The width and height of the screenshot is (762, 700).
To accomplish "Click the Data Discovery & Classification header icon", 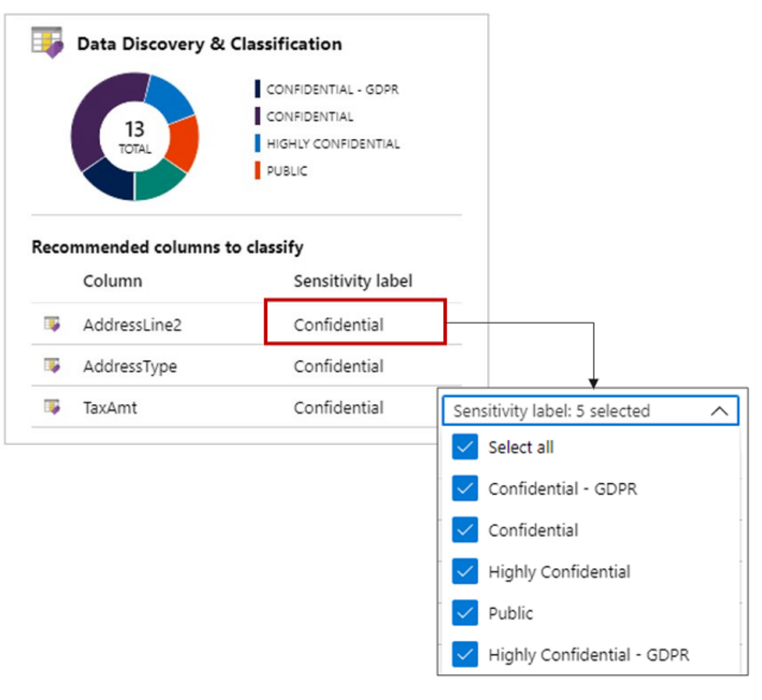I will pyautogui.click(x=47, y=42).
